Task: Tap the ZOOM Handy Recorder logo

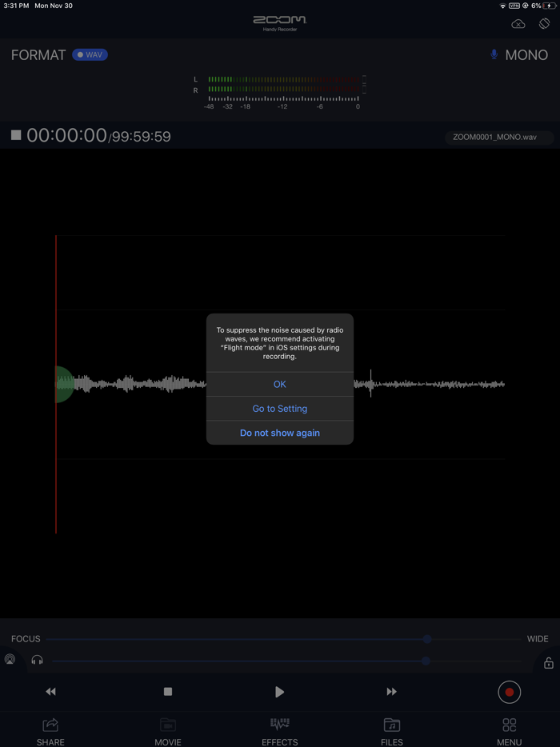Action: pos(280,23)
